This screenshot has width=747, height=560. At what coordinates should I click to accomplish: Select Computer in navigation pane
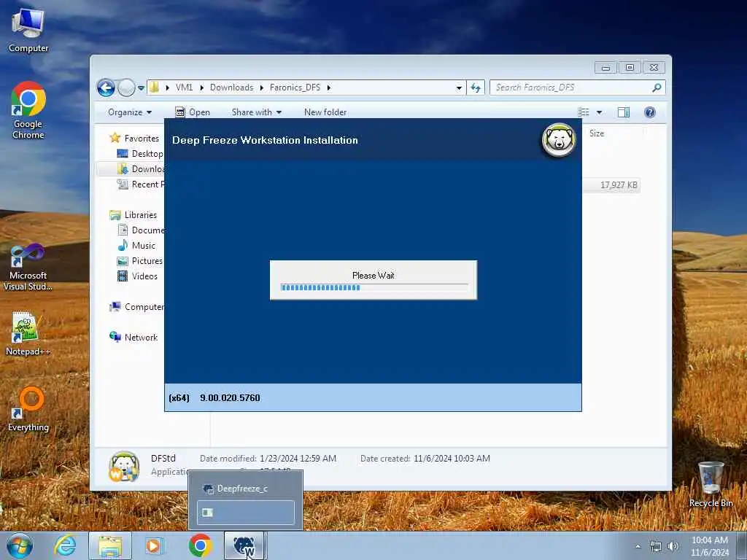(x=136, y=307)
